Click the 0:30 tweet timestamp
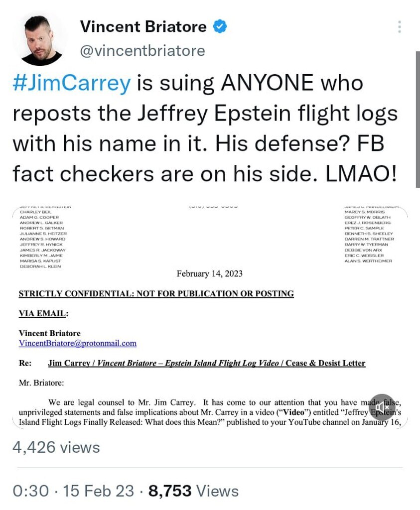 pos(30,491)
